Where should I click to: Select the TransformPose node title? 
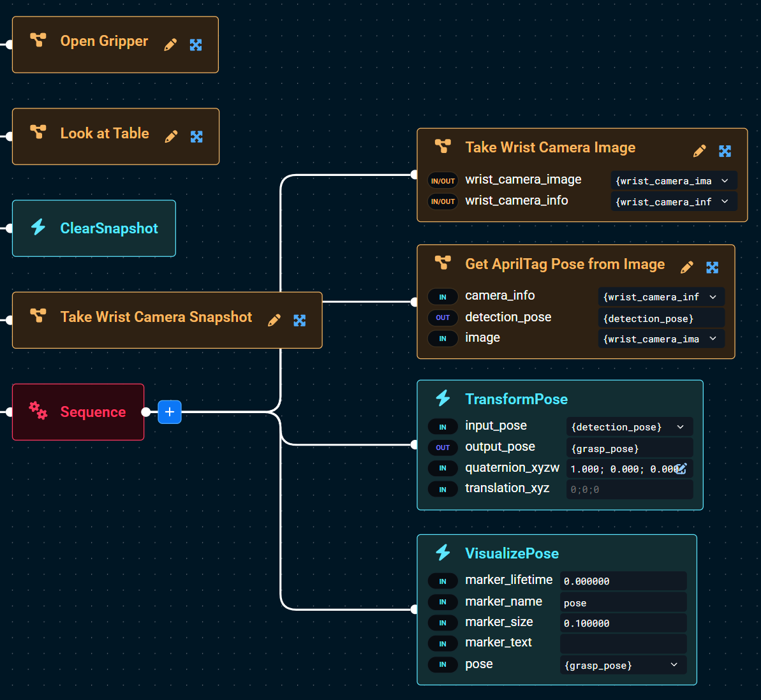[x=517, y=399]
